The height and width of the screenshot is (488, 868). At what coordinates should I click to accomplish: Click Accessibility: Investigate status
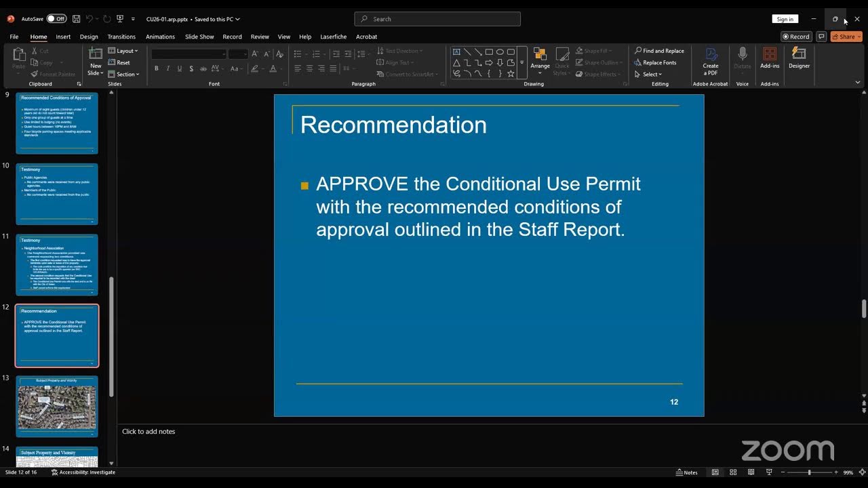pyautogui.click(x=83, y=472)
